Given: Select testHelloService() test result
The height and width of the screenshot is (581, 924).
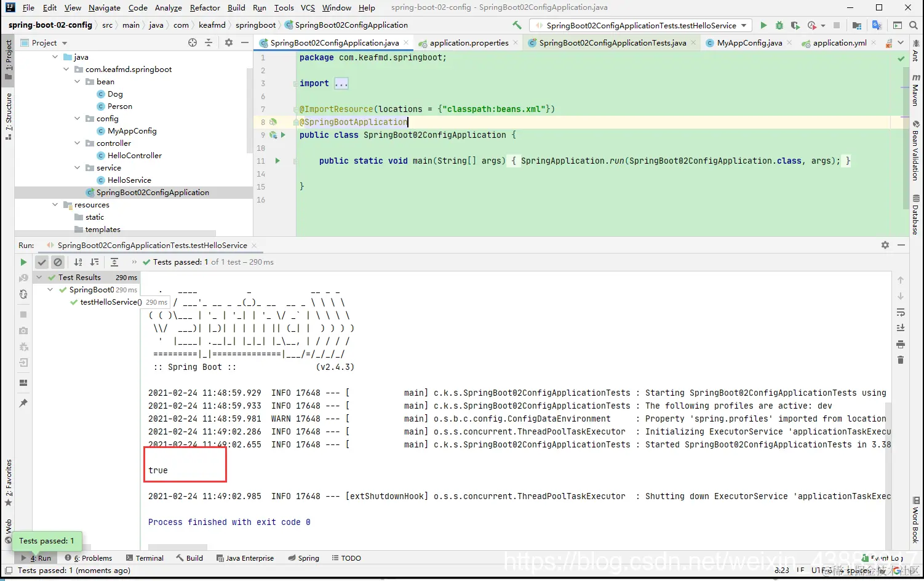Looking at the screenshot, I should pos(111,302).
